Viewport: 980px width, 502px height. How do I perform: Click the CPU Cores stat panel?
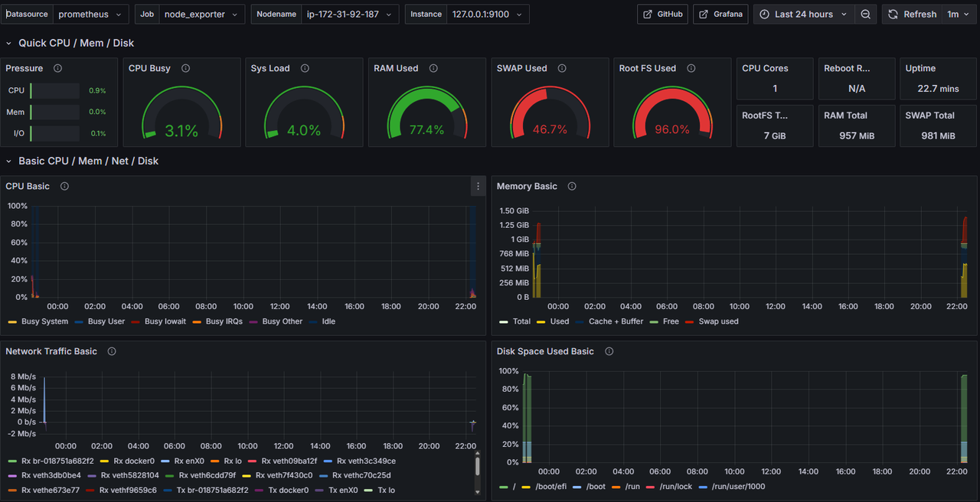click(774, 79)
